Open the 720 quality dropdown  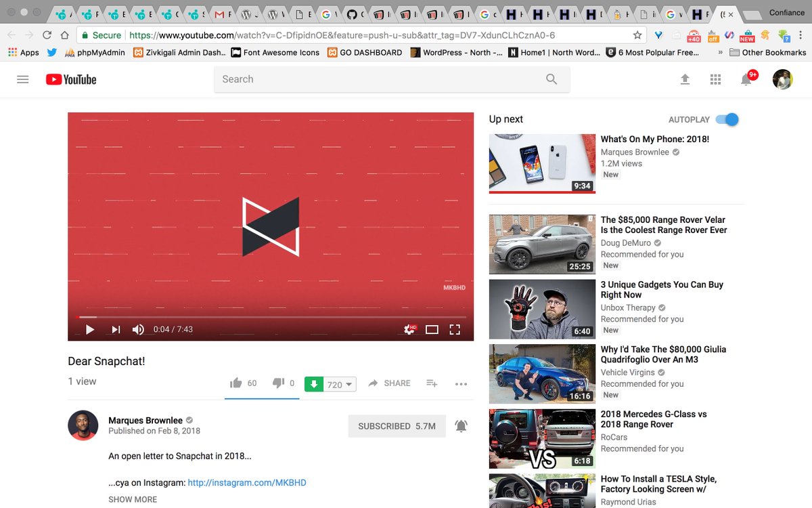(x=340, y=384)
